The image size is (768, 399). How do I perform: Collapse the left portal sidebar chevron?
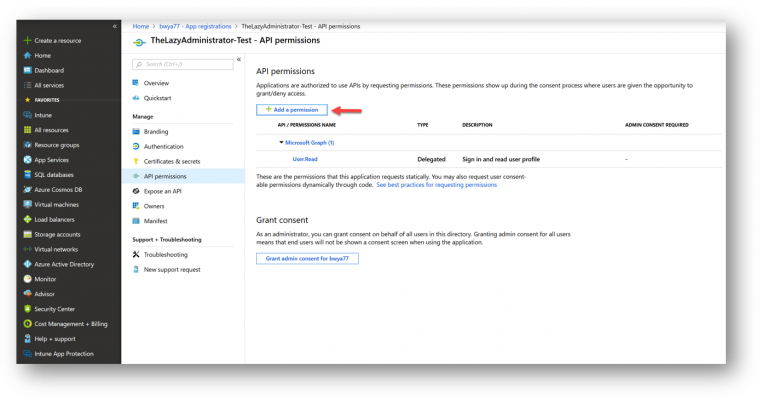tap(115, 26)
